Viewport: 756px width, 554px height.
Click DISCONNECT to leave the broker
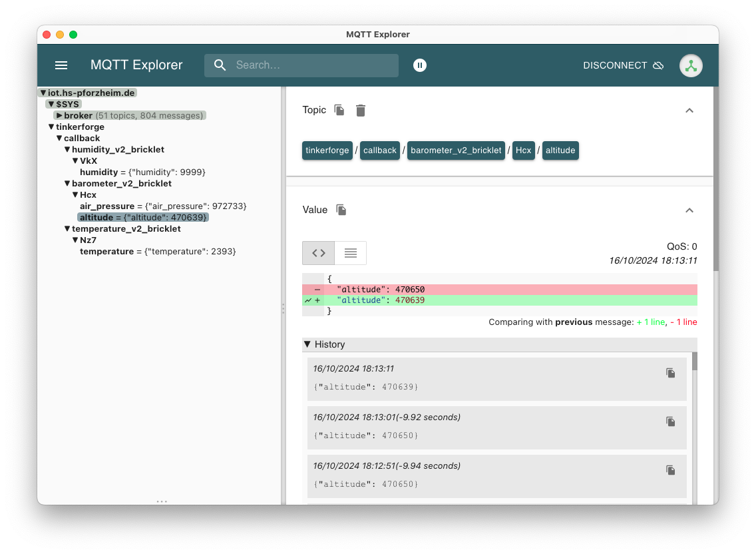(x=614, y=65)
